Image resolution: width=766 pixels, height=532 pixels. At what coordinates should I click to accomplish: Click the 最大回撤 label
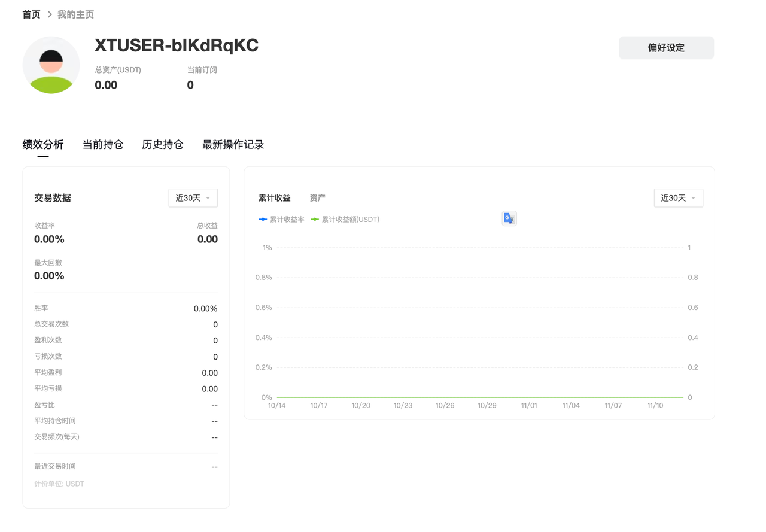(x=48, y=263)
